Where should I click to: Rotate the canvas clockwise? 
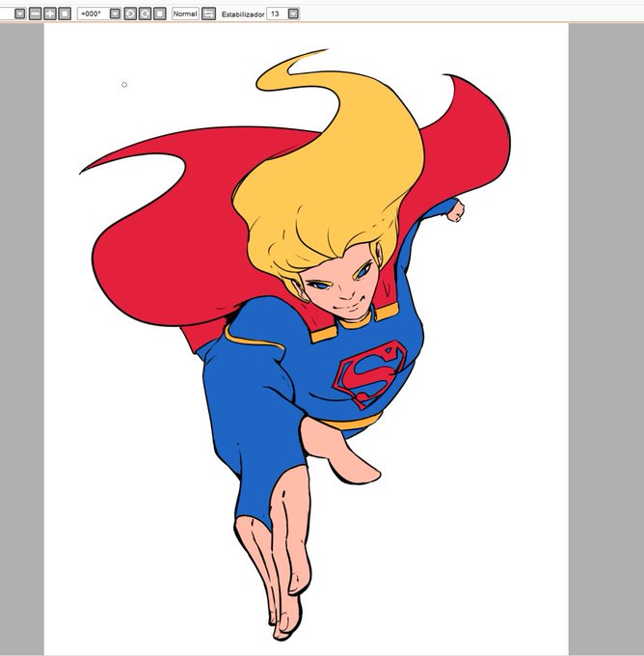[146, 14]
